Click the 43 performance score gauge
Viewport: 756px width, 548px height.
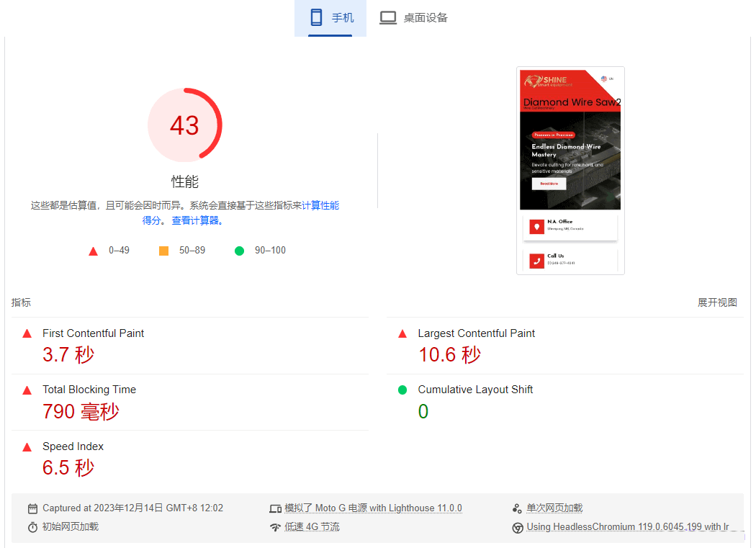point(184,125)
